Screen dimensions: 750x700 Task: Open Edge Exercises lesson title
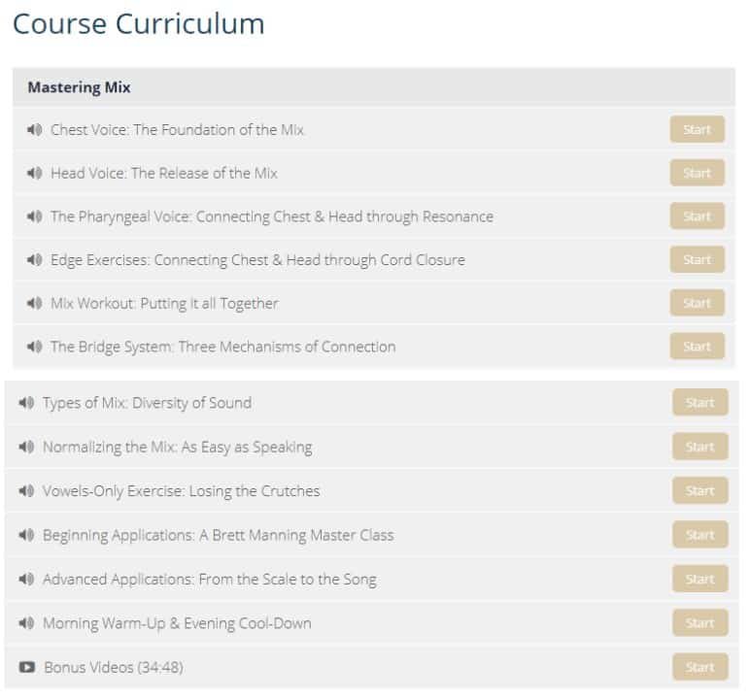pyautogui.click(x=257, y=260)
